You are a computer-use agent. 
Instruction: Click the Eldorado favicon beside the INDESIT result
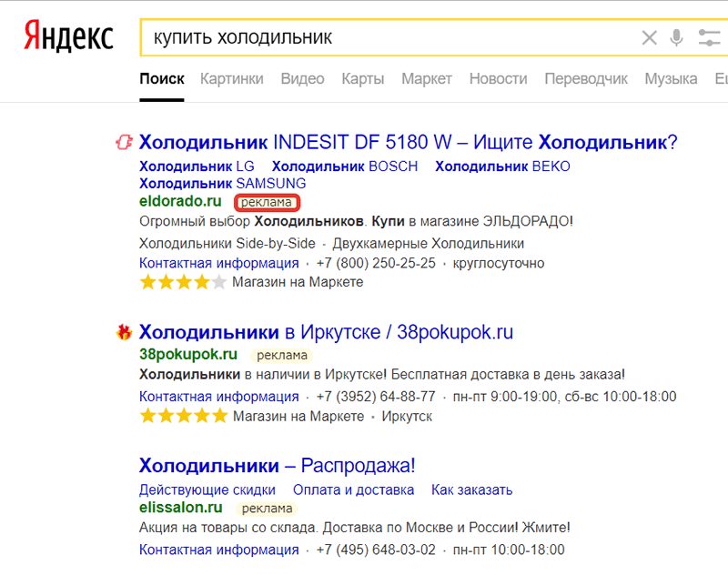point(124,142)
